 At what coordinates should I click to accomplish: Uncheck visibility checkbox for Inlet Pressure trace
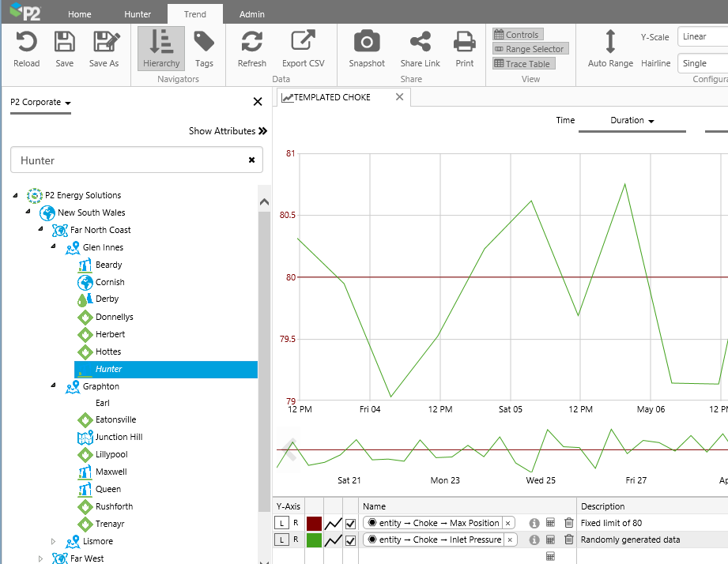[350, 540]
